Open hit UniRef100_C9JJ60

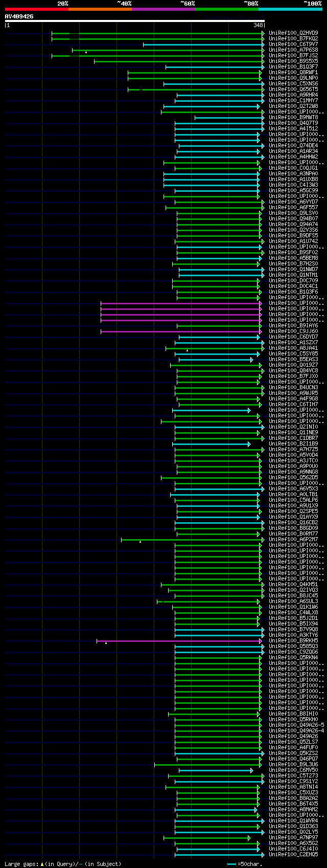tap(293, 331)
